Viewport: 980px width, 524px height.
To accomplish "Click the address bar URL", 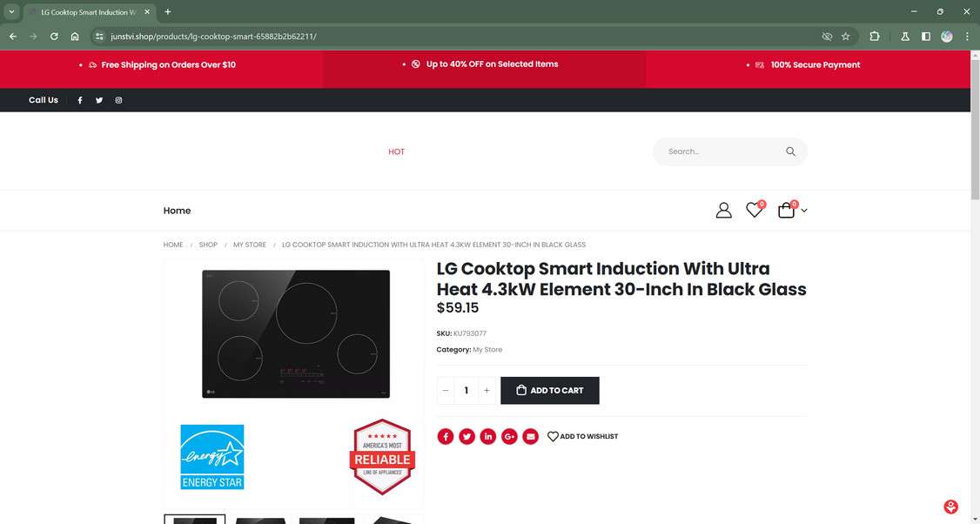I will pos(214,37).
